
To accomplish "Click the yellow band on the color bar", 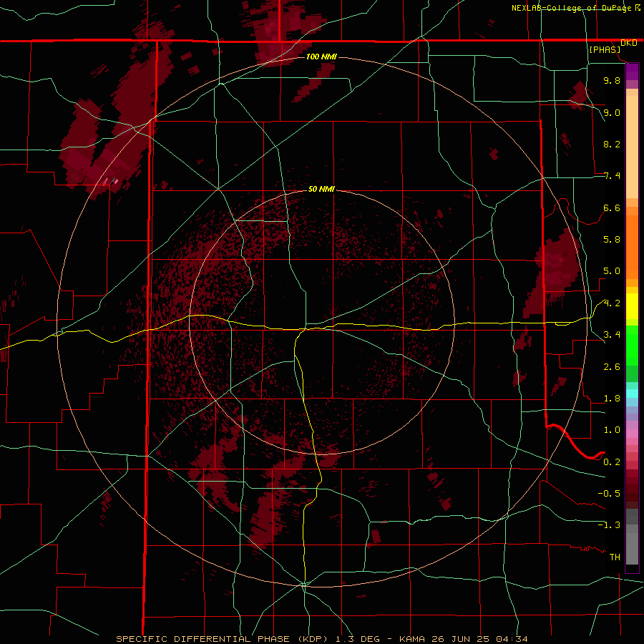I will pyautogui.click(x=632, y=306).
